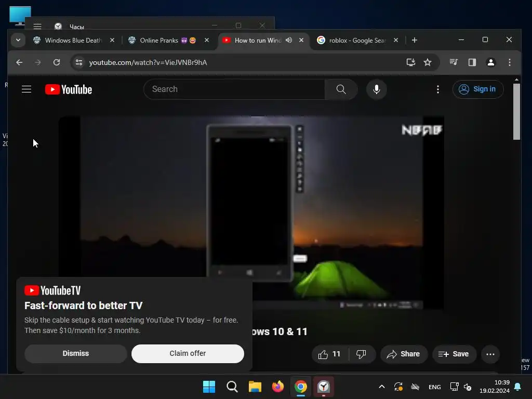Open Chrome media controls icon
This screenshot has height=399, width=532.
pyautogui.click(x=454, y=62)
